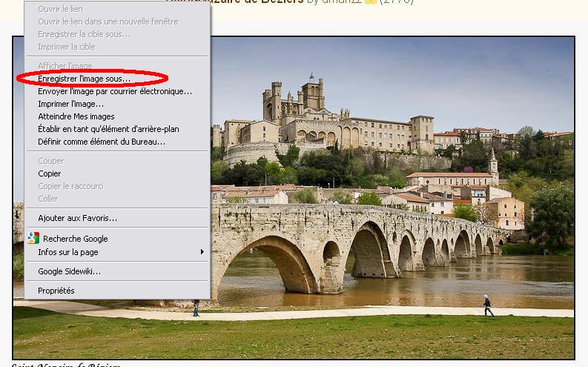Click the Google icon beside Recherche Google
Screen dimensions: 588x367
pos(33,239)
